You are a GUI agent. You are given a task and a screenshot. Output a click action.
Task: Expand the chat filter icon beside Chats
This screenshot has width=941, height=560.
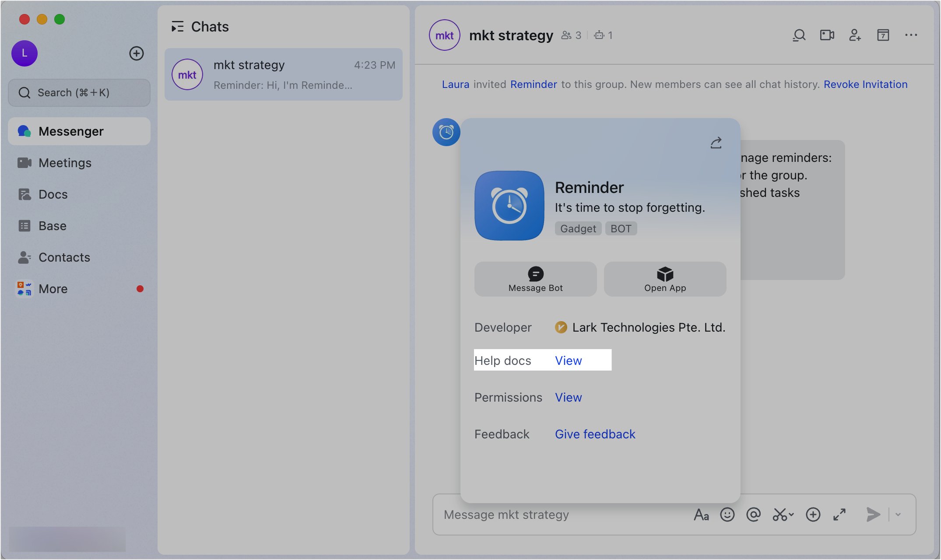coord(178,27)
